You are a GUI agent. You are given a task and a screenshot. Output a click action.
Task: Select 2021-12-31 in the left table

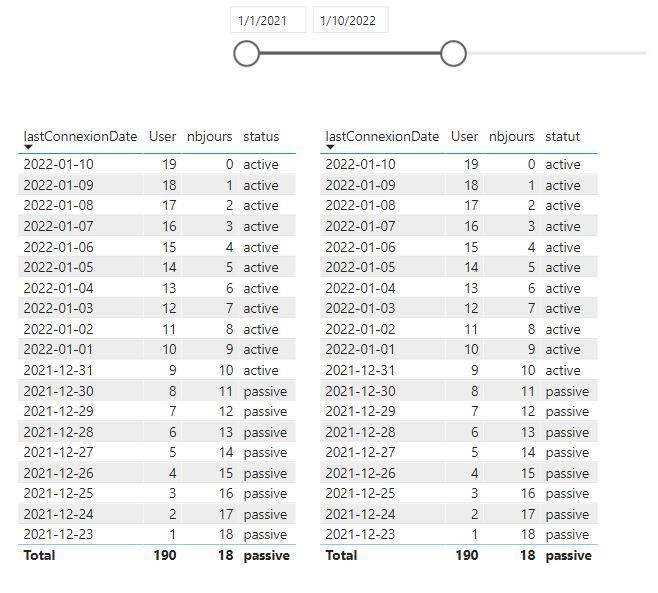click(x=58, y=371)
